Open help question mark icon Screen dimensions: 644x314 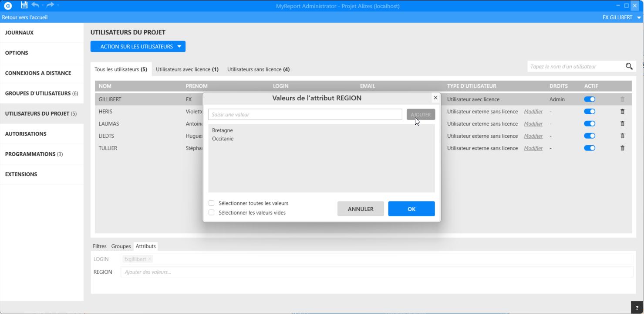(637, 307)
